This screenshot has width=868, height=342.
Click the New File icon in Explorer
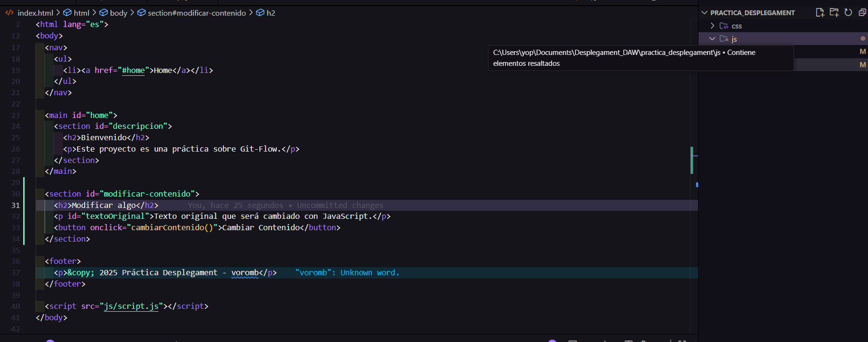pyautogui.click(x=820, y=13)
